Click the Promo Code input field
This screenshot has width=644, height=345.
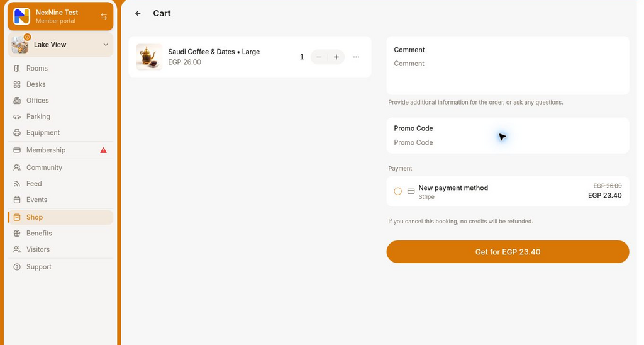point(508,143)
